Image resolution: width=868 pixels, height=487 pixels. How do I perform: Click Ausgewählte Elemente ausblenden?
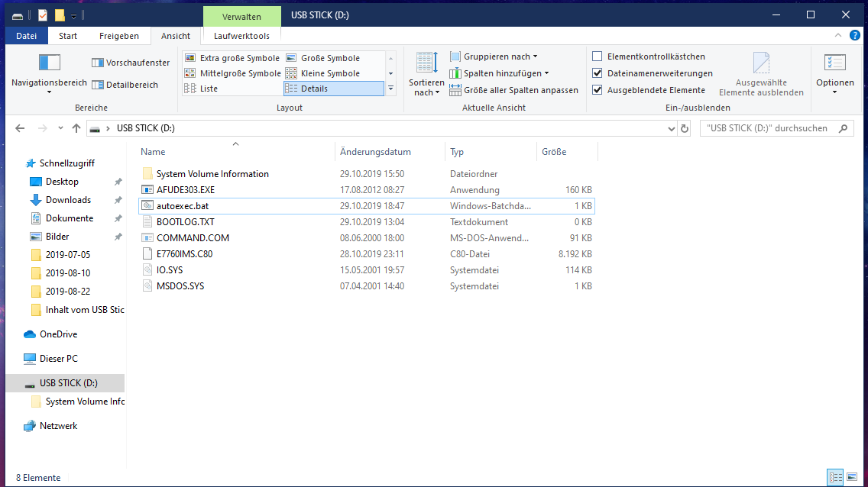[x=761, y=74]
